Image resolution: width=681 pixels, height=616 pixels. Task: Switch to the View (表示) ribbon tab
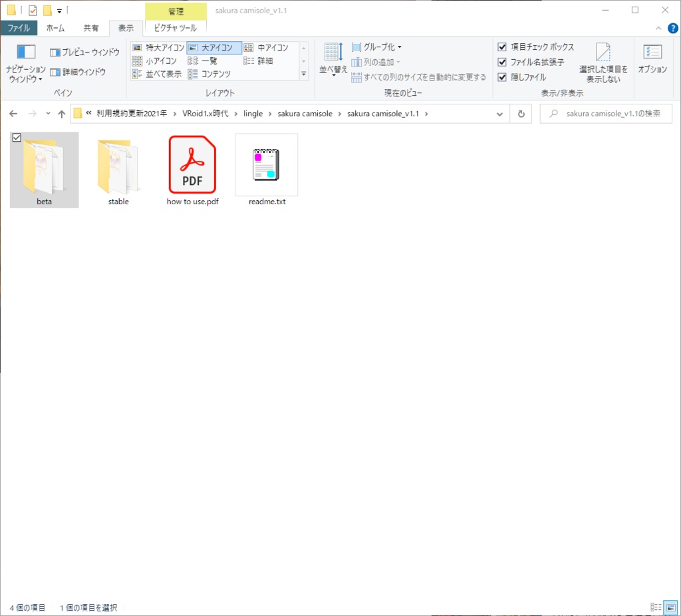pyautogui.click(x=126, y=28)
